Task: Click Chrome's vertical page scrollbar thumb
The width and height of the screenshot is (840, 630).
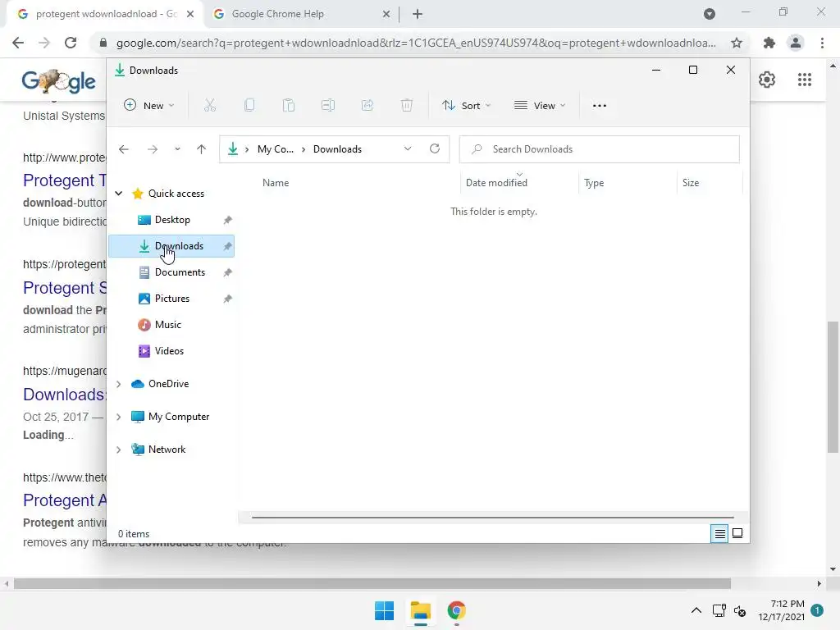Action: coord(833,387)
